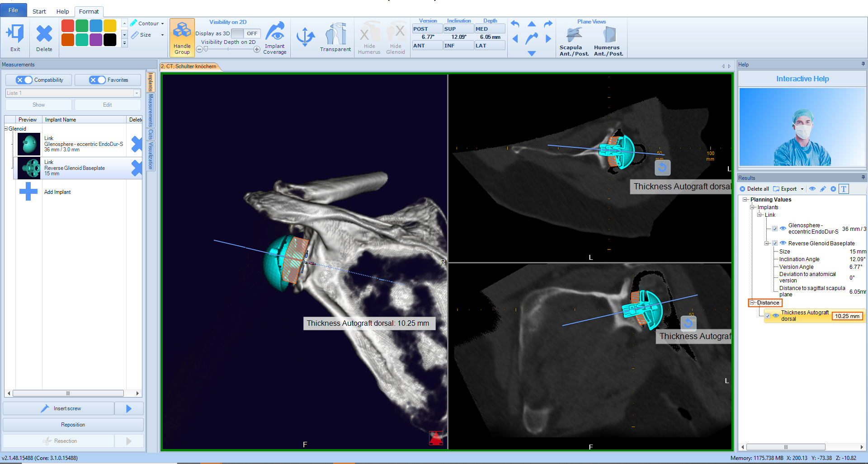Click the POST version button

[427, 29]
